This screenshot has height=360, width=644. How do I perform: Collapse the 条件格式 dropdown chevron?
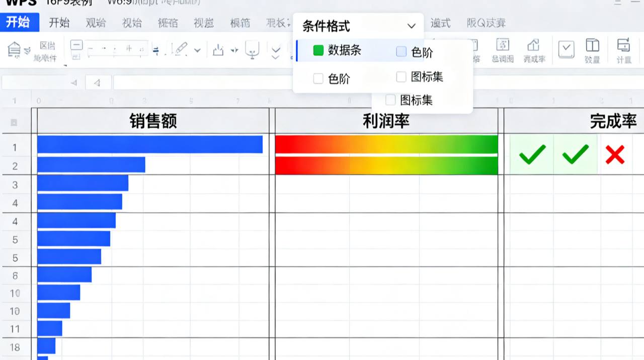[x=411, y=25]
